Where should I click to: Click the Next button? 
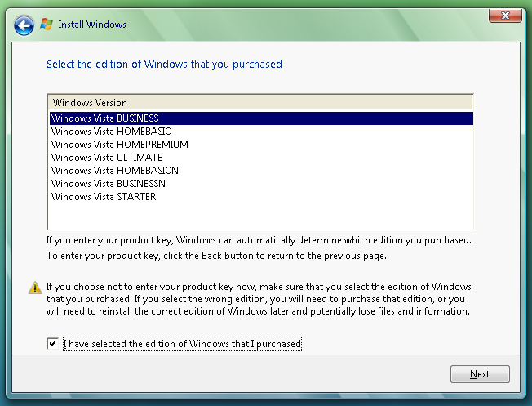tap(480, 374)
